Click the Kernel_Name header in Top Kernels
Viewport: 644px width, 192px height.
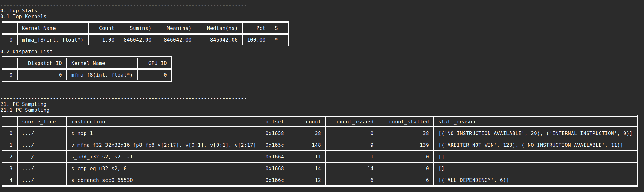[39, 28]
